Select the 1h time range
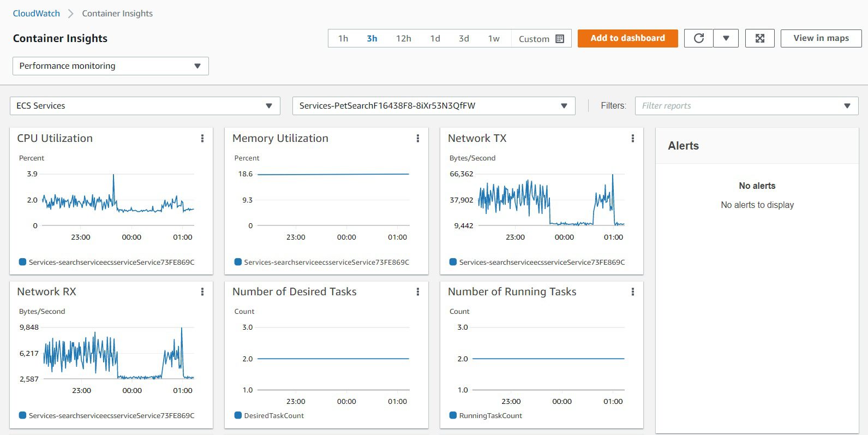The image size is (868, 435). pos(343,39)
